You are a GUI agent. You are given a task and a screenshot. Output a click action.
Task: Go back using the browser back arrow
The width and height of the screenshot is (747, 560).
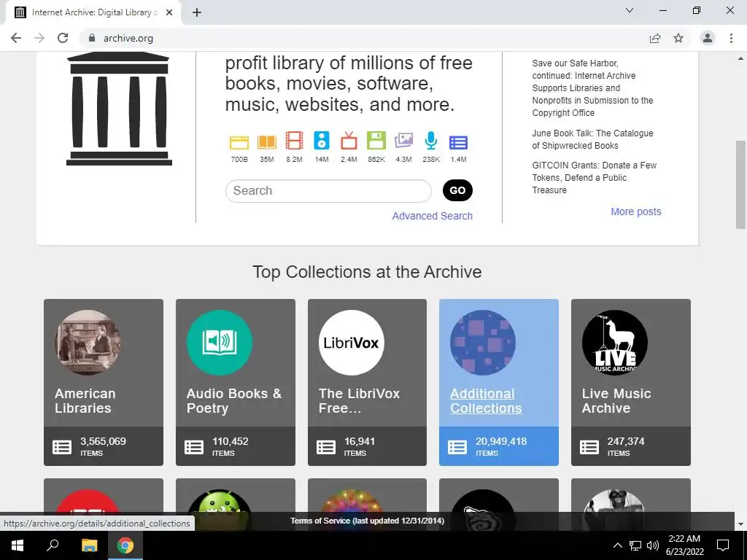tap(16, 38)
